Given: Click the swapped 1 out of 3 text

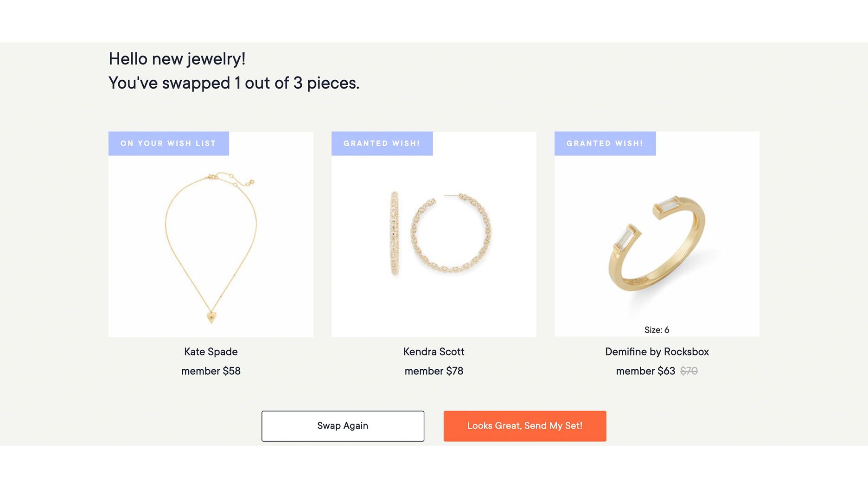Looking at the screenshot, I should tap(234, 83).
